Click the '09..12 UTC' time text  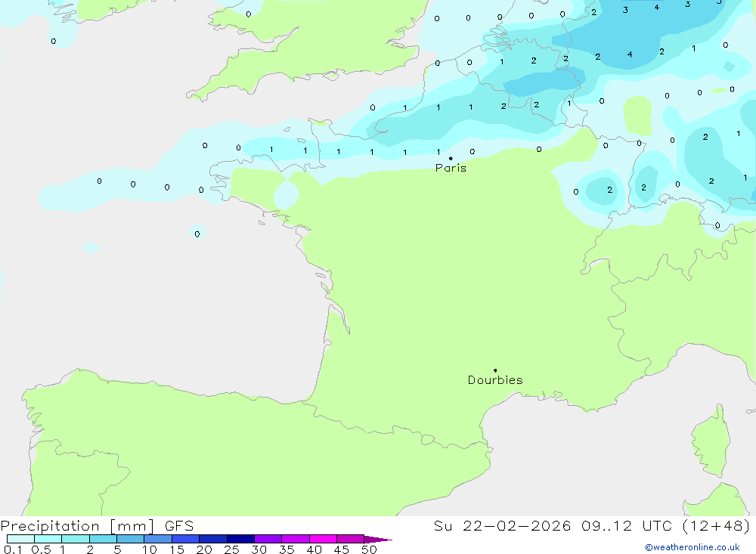point(627,526)
